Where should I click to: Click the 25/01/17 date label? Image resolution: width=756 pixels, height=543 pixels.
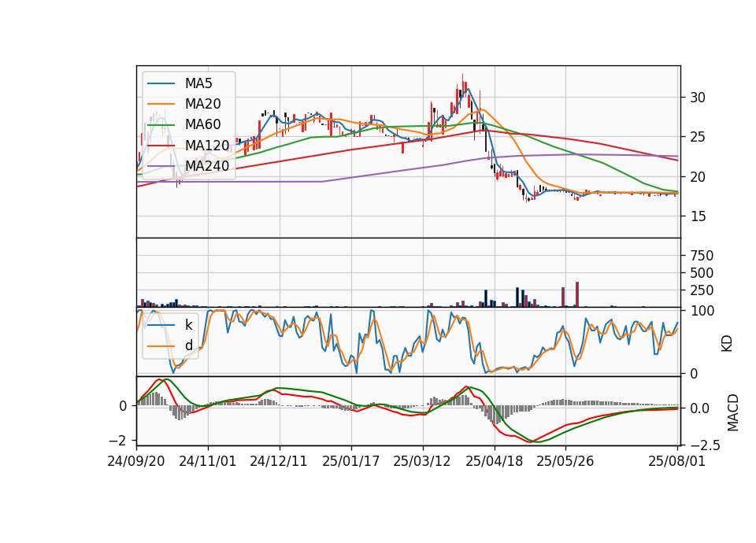351,461
